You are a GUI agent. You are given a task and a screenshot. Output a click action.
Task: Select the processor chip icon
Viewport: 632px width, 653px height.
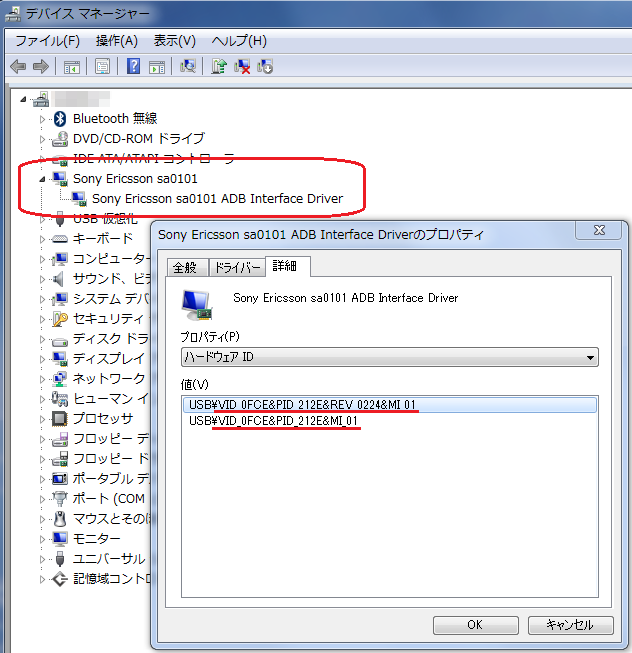click(60, 419)
